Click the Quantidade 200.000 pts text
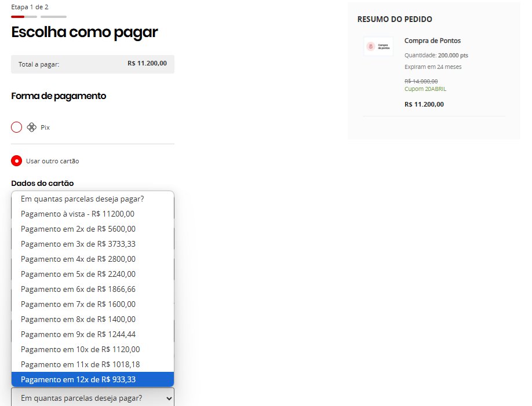This screenshot has width=532, height=406. [x=436, y=55]
